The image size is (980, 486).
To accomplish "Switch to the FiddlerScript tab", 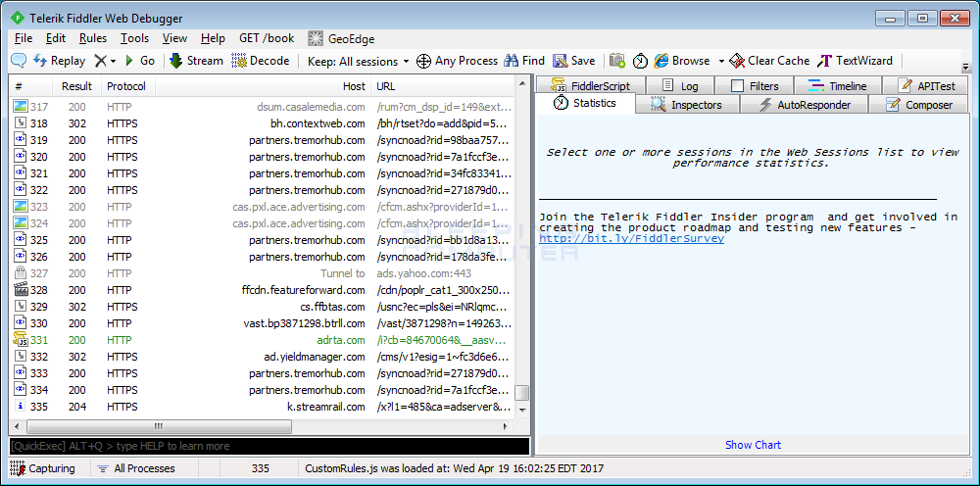I will coord(591,86).
